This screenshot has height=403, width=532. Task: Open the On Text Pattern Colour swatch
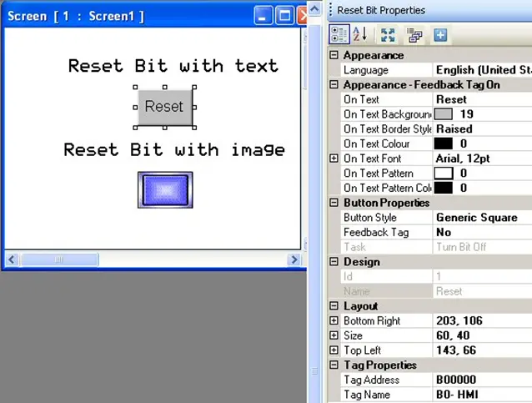[443, 188]
